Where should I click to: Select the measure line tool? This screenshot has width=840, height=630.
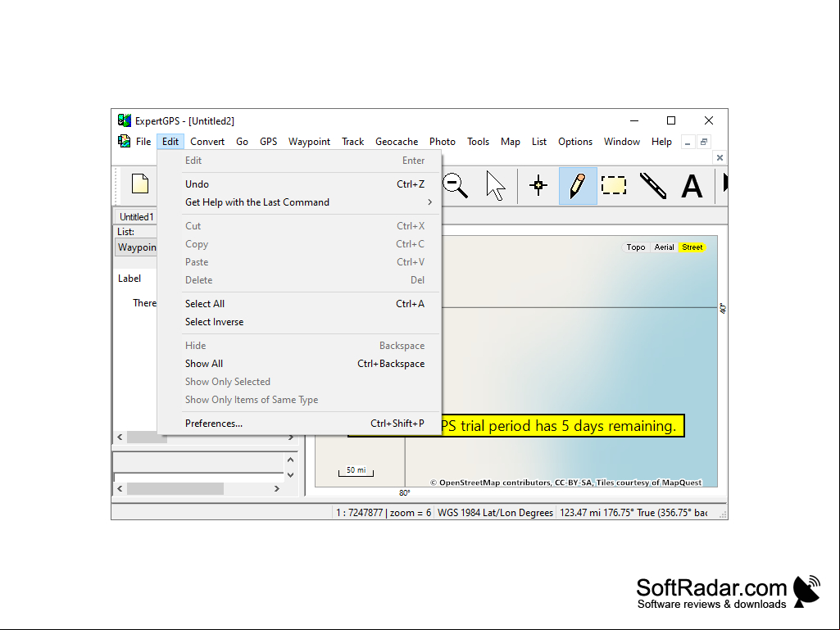pos(653,185)
